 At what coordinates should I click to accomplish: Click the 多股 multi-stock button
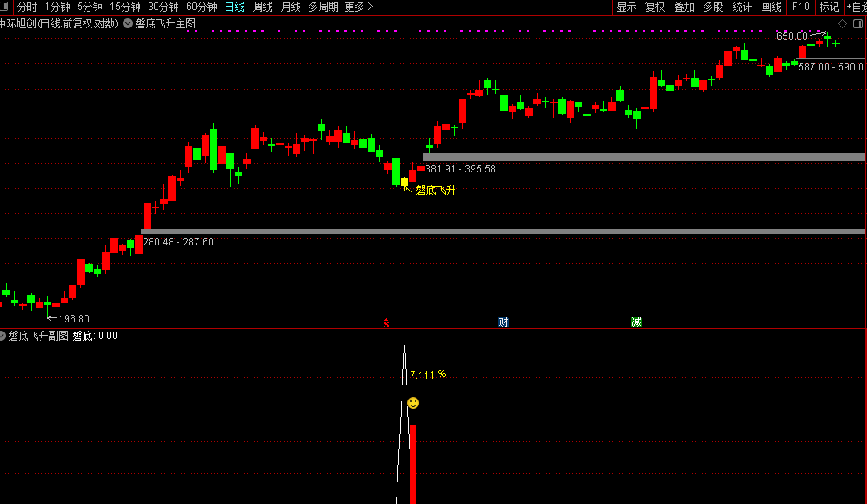pos(713,7)
